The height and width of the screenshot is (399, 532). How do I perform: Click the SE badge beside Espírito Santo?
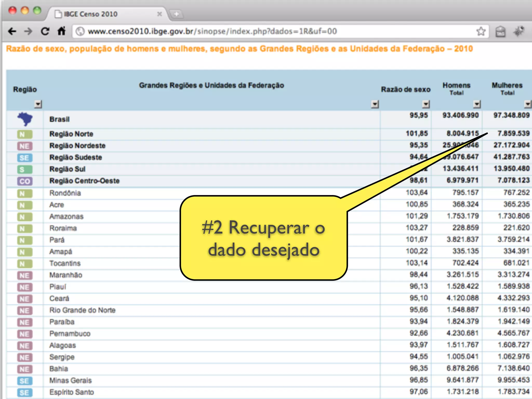25,393
